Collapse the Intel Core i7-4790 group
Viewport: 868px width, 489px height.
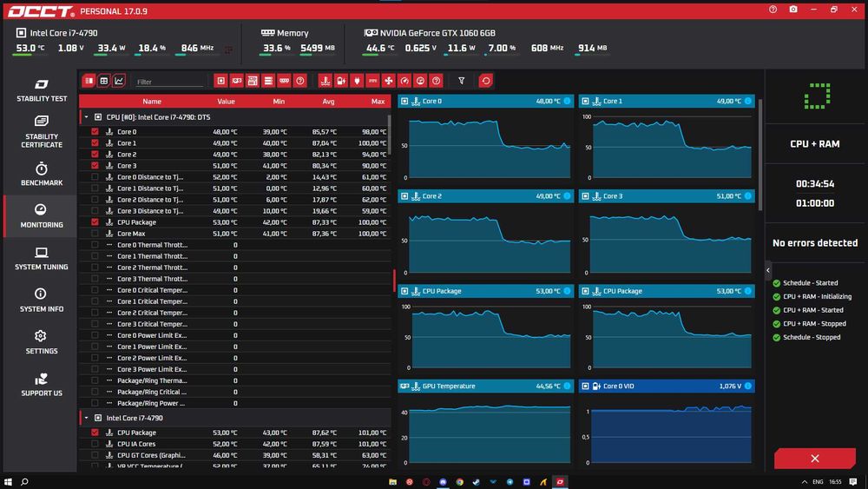tap(86, 418)
